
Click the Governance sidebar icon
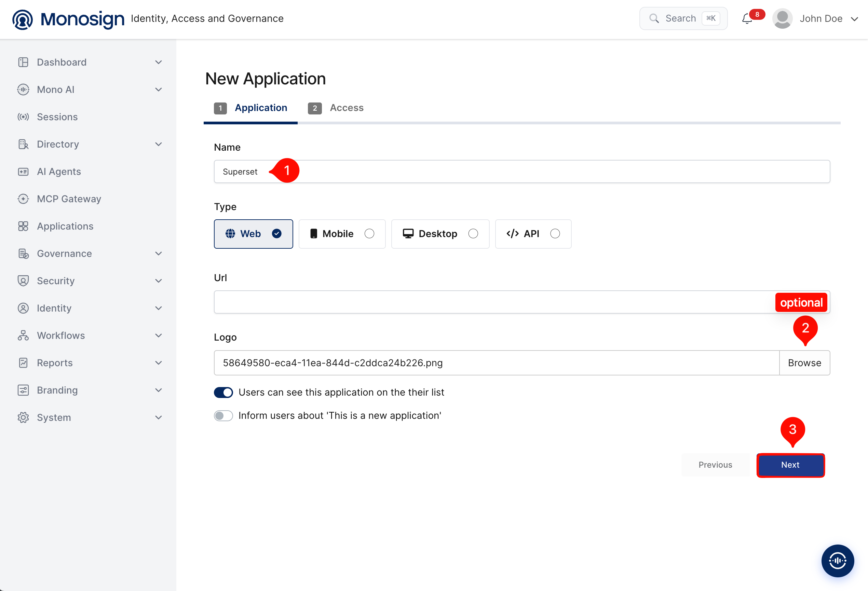(23, 253)
